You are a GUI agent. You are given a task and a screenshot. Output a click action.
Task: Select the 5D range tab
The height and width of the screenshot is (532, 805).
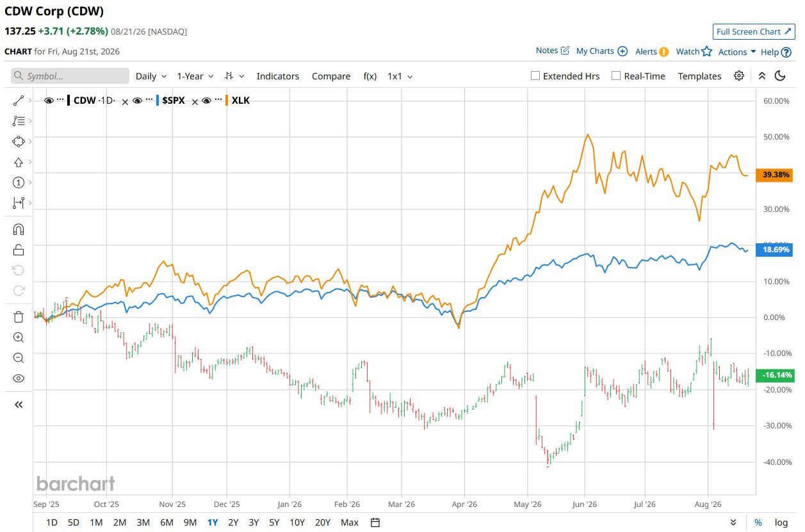tap(74, 522)
